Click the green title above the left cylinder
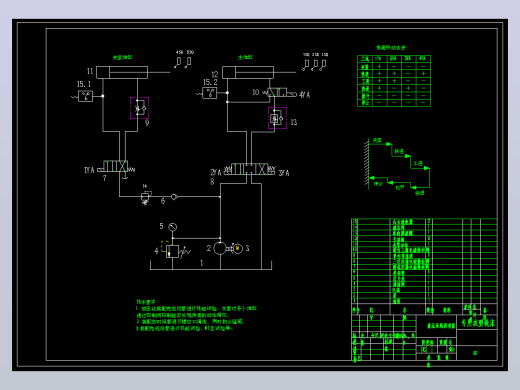Viewport: 520px width, 390px height. click(x=122, y=57)
